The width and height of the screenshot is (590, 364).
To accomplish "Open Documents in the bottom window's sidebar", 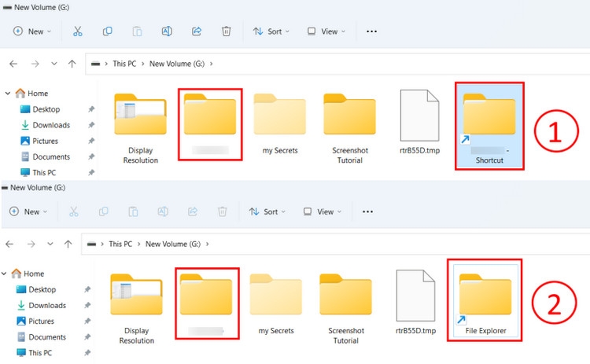I will (x=42, y=337).
